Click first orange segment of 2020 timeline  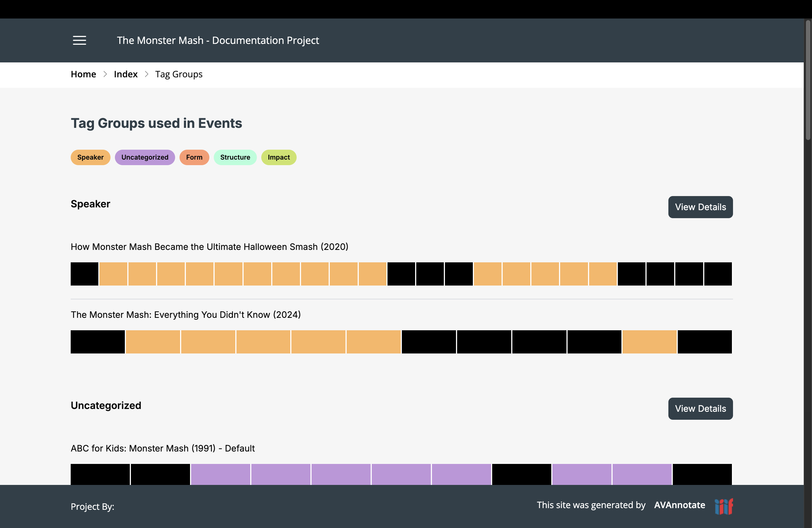(113, 274)
